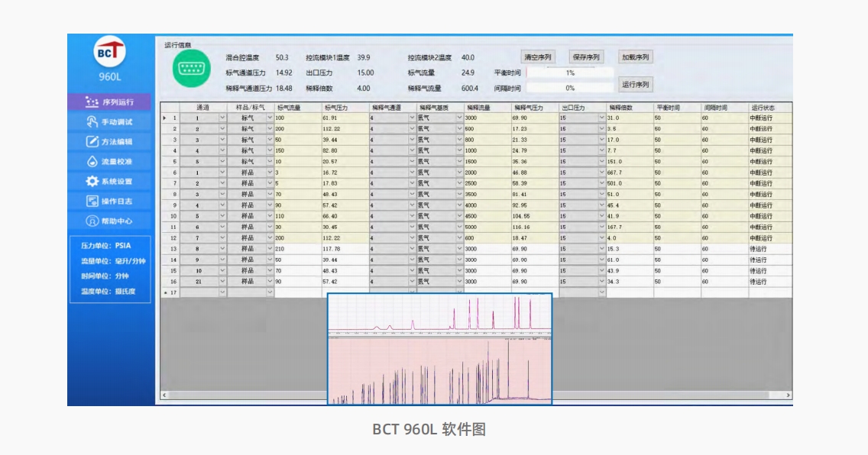Click the upper white chromatogram chart
This screenshot has width=868, height=455.
(440, 314)
